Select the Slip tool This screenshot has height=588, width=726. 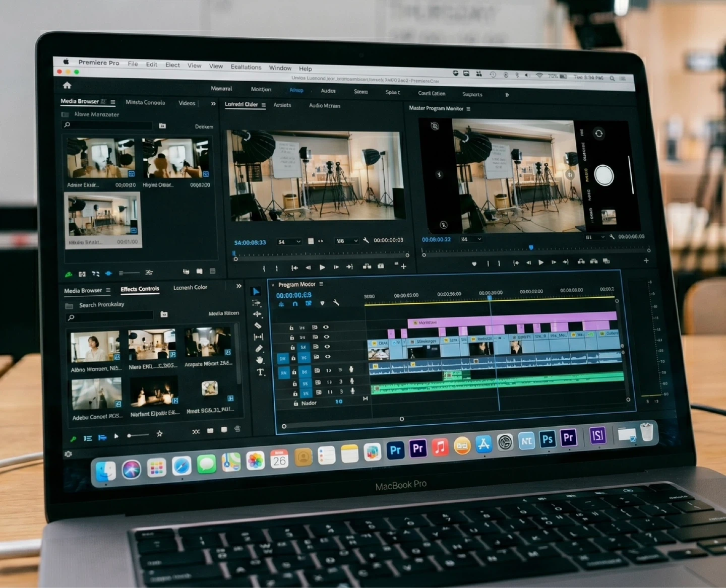[259, 337]
